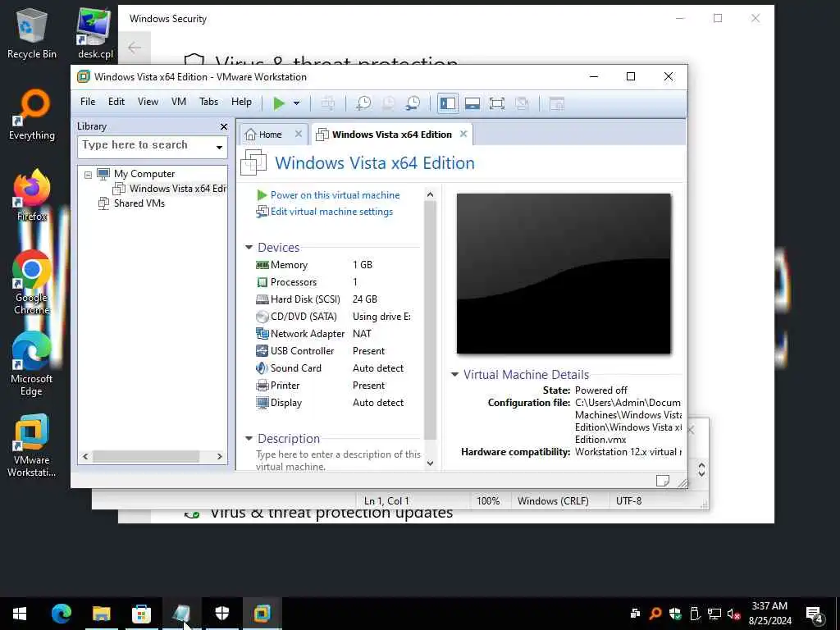
Task: Click the Firefox desktop icon
Action: [32, 195]
